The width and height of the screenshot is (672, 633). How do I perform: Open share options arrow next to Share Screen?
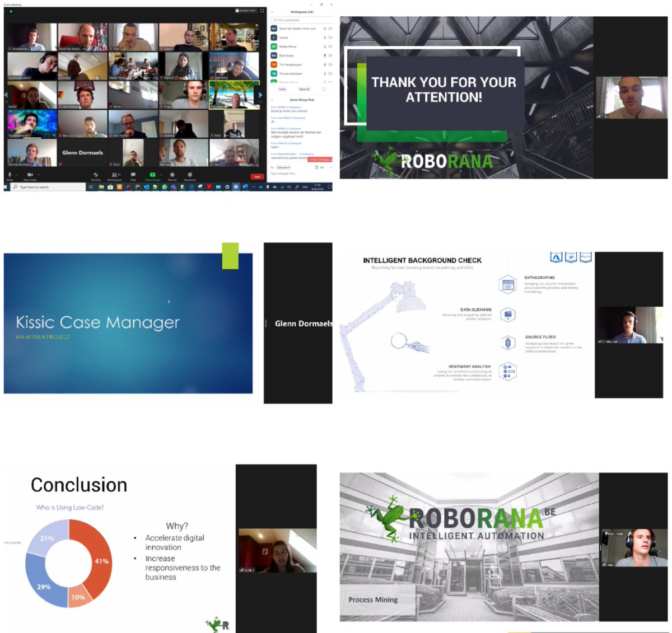click(161, 174)
